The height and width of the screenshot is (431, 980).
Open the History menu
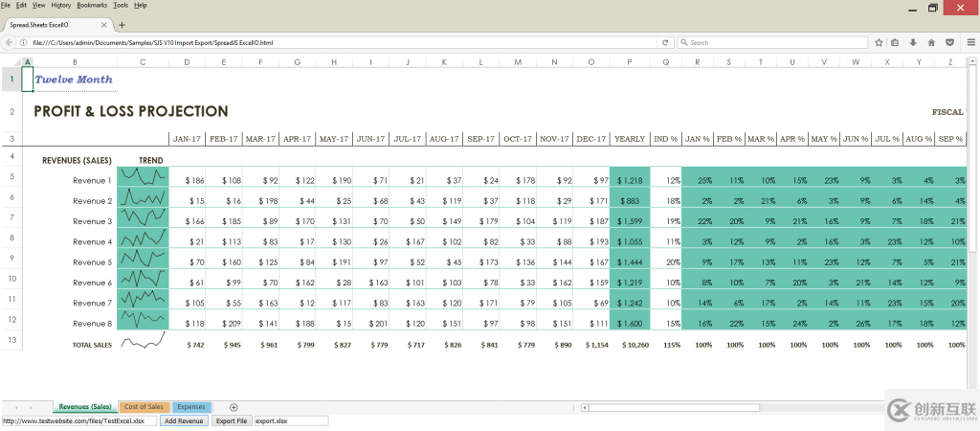[60, 5]
